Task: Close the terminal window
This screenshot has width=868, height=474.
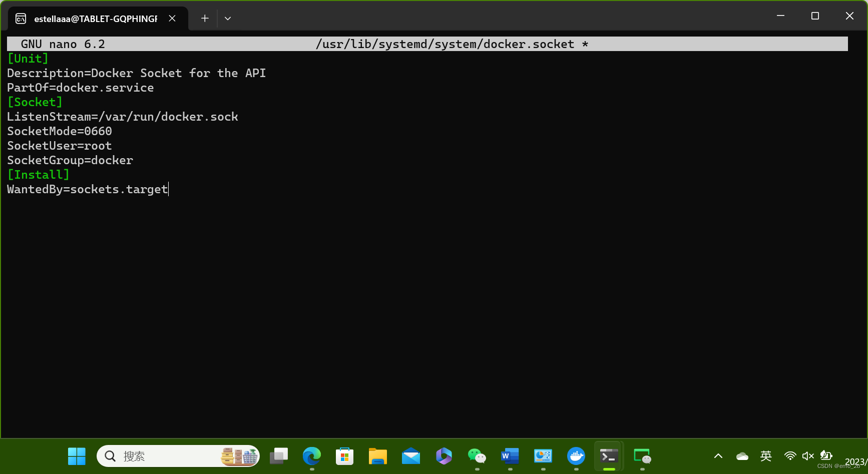Action: [x=849, y=16]
